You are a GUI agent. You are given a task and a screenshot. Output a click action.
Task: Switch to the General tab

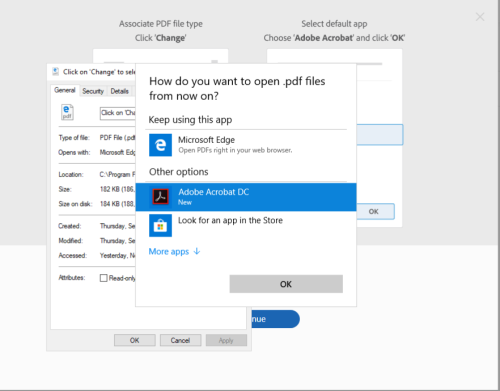click(65, 90)
